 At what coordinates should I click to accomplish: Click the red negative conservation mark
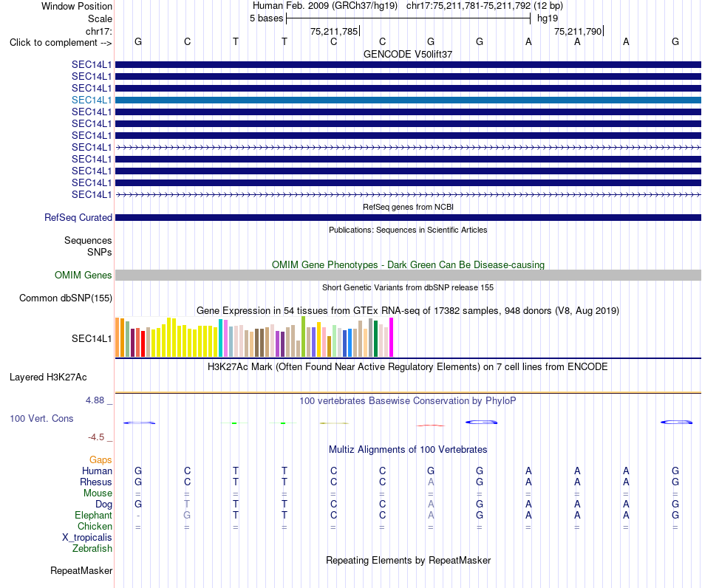(431, 425)
